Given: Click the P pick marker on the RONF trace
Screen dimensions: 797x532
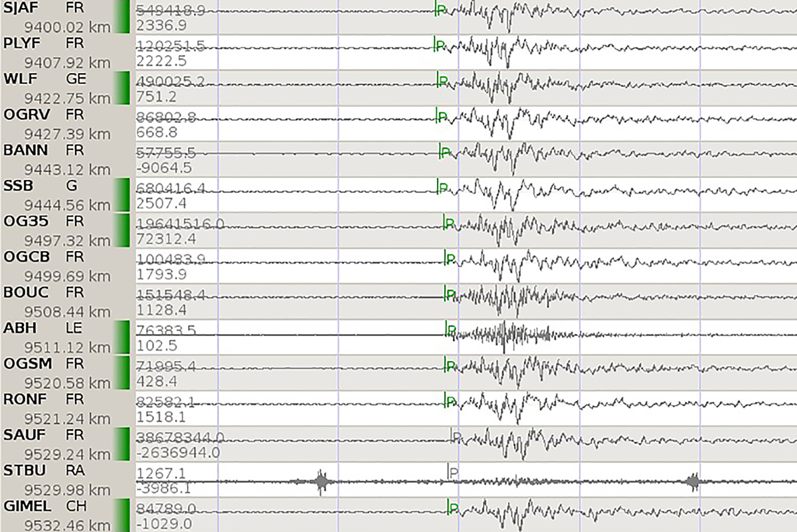Looking at the screenshot, I should coord(449,400).
